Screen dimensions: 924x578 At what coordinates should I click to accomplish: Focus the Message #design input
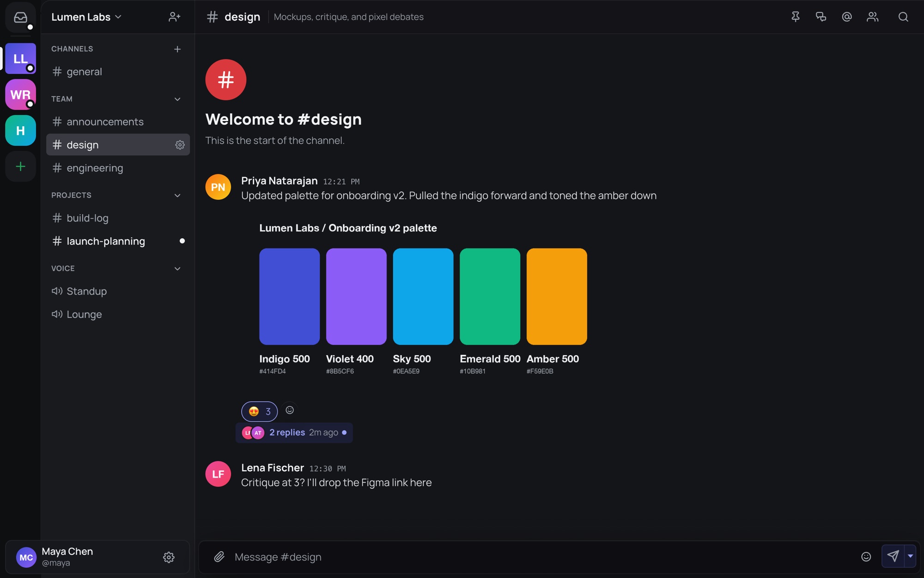pyautogui.click(x=545, y=557)
